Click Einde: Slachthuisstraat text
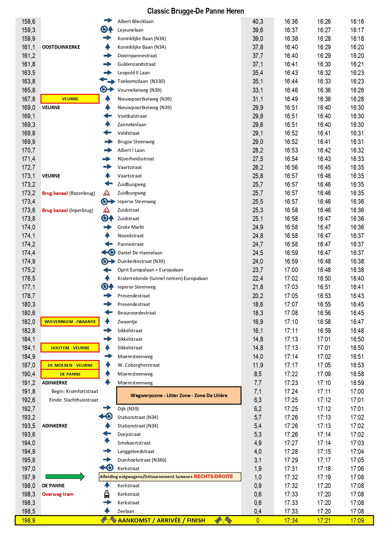The height and width of the screenshot is (555, 392). 74,400
